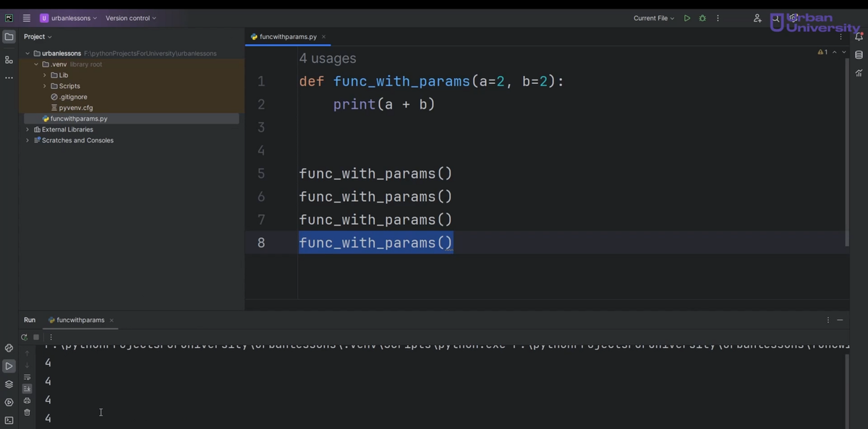Click the editor vertical scrollbar
Screen dimensions: 868x429
[847, 153]
